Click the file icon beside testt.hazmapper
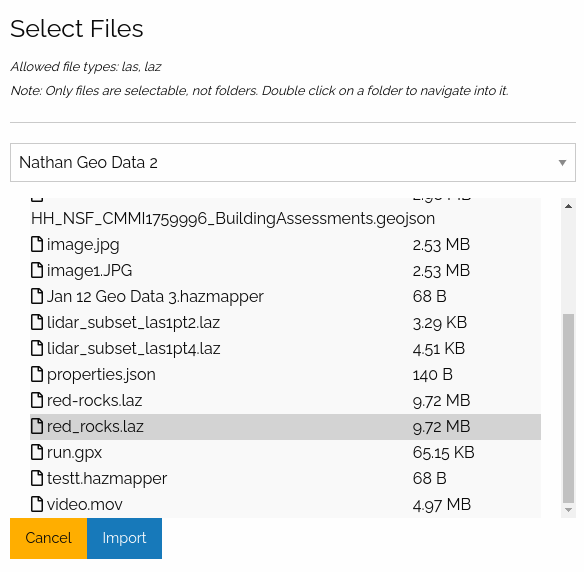 [36, 478]
